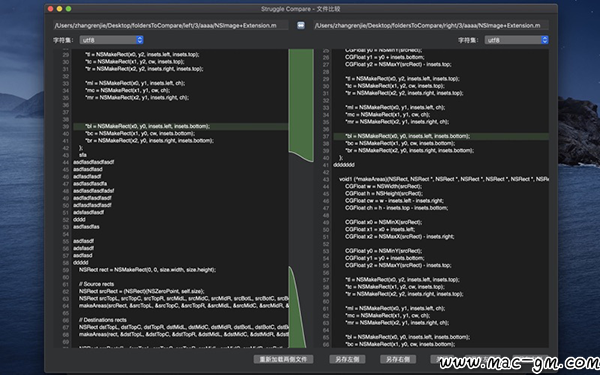The image size is (600, 375).
Task: Click the 'dddd' line 52 in left pane
Action: (79, 220)
